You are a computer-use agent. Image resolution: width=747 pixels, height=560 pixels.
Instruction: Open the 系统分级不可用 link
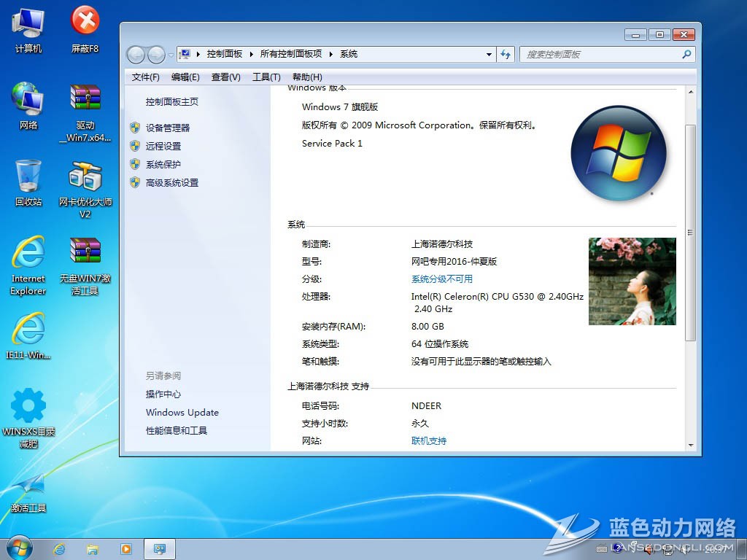pos(442,279)
